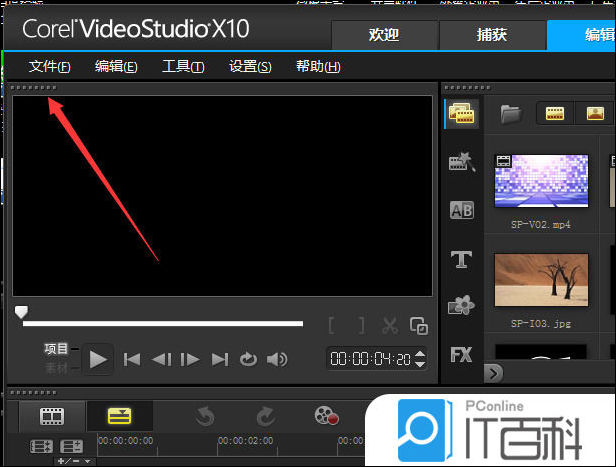The height and width of the screenshot is (467, 616).
Task: Jump to the end of project
Action: click(220, 359)
